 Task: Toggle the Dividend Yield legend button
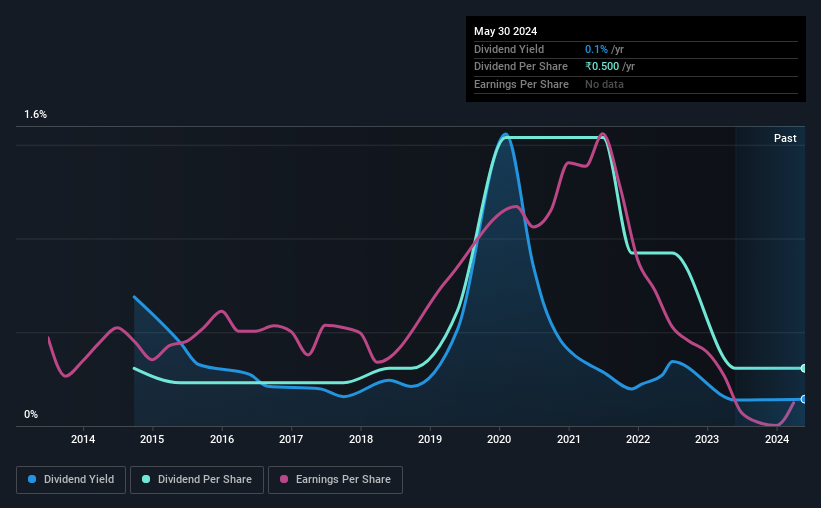click(x=71, y=480)
